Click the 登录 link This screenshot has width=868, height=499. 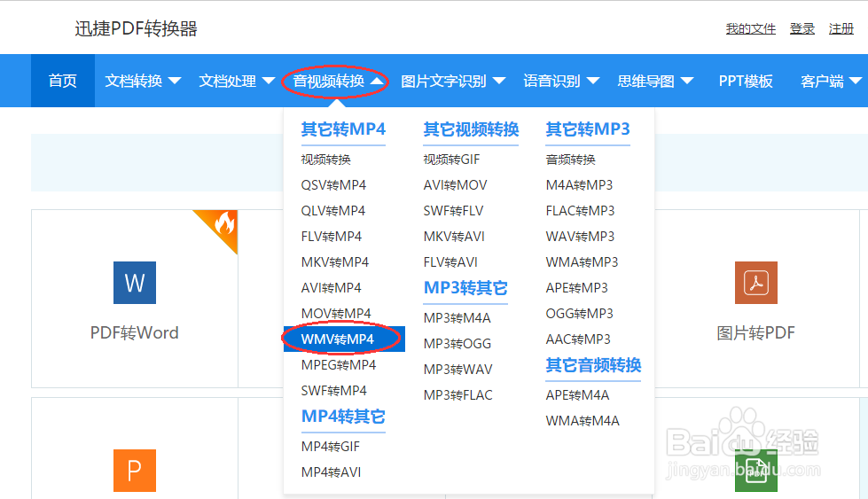[802, 28]
